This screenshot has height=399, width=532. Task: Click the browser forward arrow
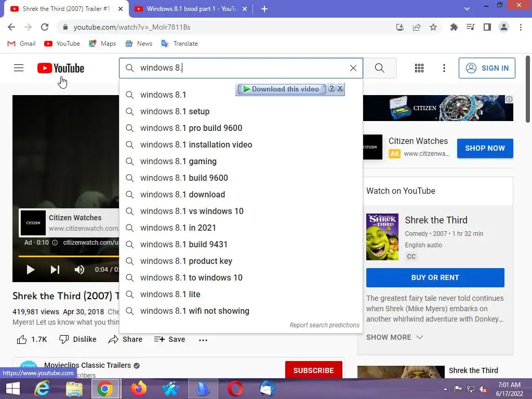28,27
